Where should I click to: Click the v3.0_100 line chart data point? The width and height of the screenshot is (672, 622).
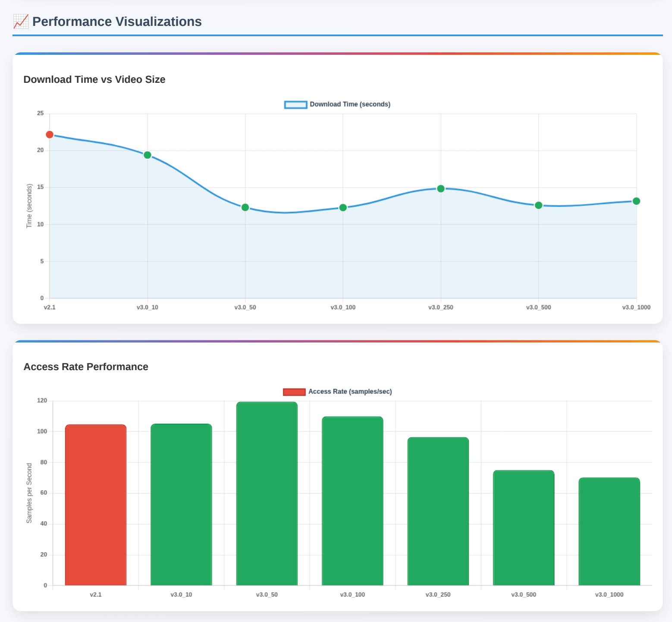click(343, 208)
